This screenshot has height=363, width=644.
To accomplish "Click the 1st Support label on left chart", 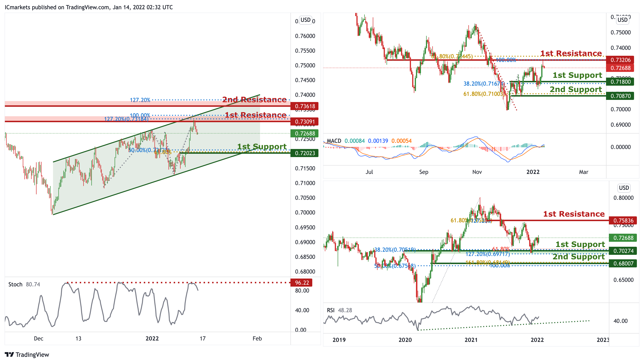I will 261,146.
